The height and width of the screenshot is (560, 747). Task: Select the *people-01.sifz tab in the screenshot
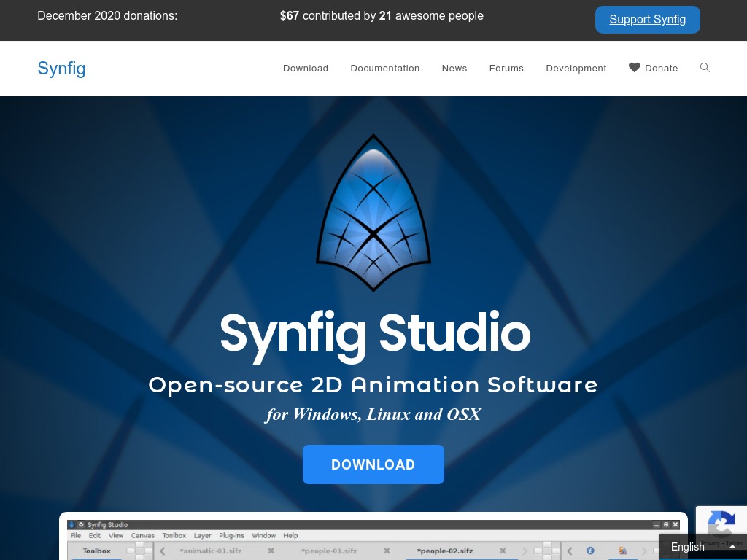tap(329, 551)
